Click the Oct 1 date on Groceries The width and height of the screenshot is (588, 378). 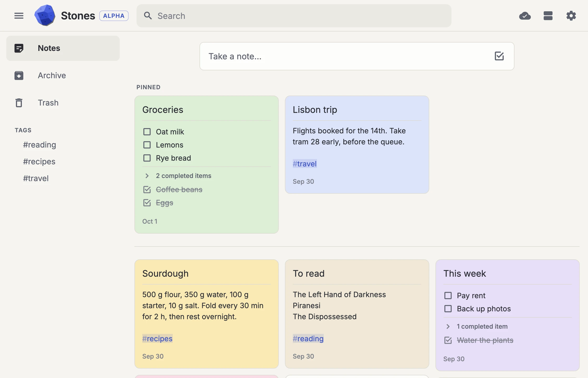150,222
